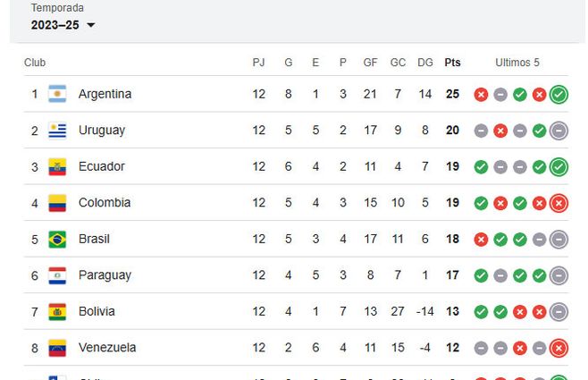The height and width of the screenshot is (380, 588).
Task: Click the Ultimos 5 column header
Action: pyautogui.click(x=517, y=63)
